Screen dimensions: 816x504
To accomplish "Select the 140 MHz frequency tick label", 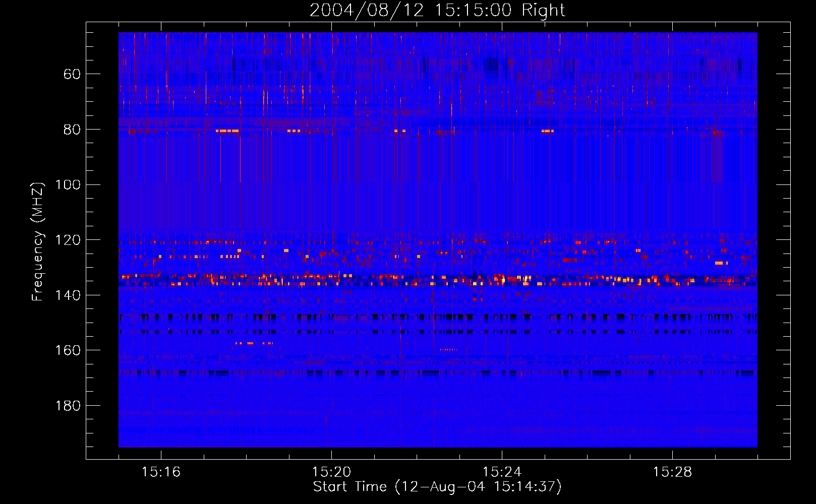I will 68,295.
